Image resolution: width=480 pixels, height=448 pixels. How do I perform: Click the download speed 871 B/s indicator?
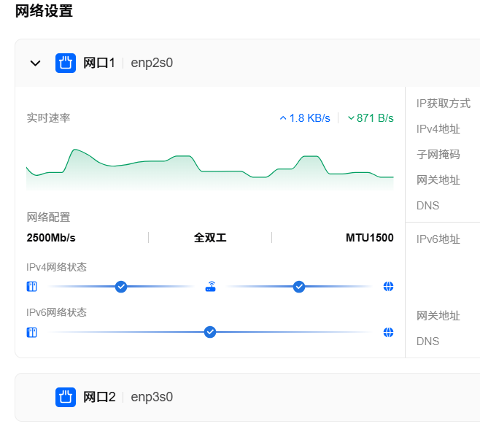point(371,118)
